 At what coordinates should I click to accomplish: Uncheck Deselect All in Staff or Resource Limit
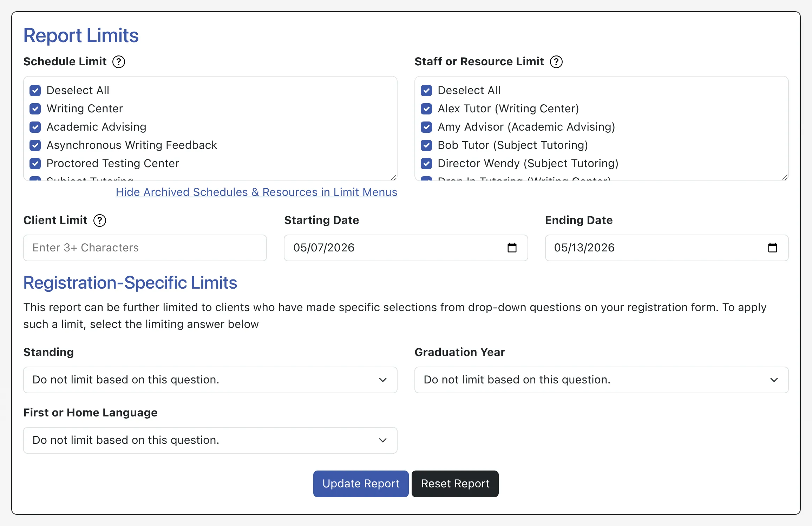426,91
